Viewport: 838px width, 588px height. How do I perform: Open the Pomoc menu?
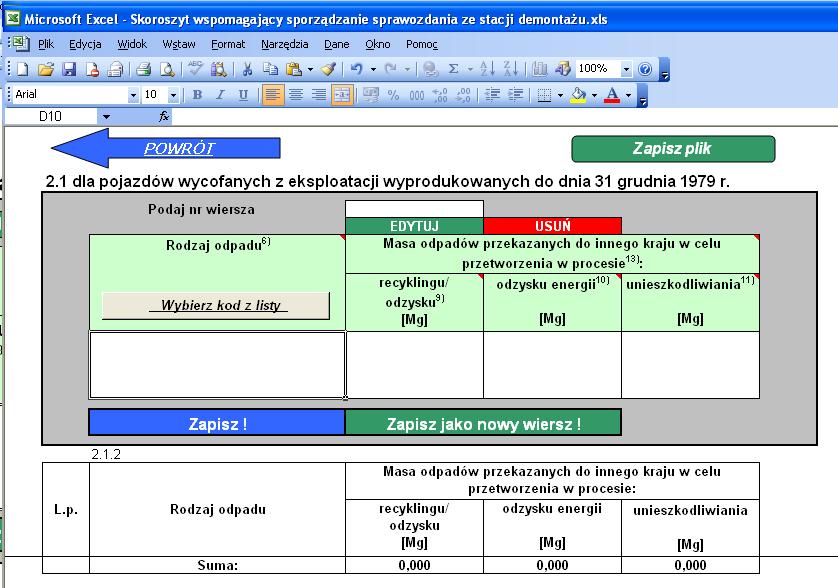422,44
